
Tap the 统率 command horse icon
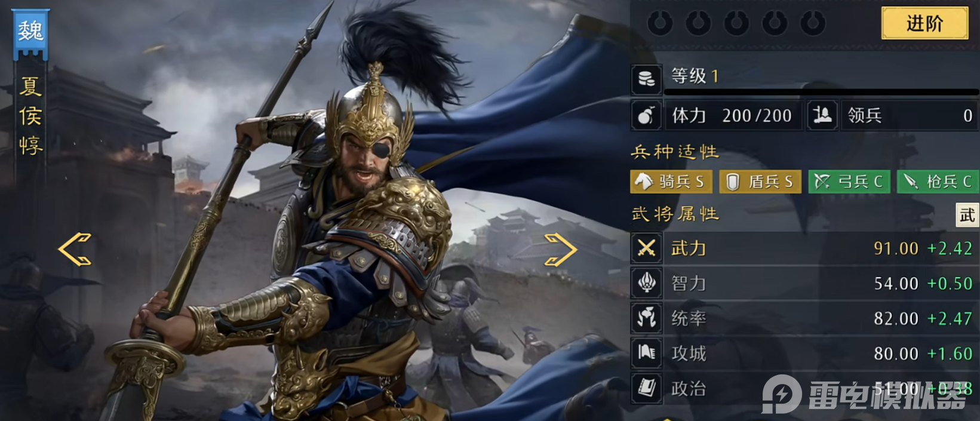point(646,318)
